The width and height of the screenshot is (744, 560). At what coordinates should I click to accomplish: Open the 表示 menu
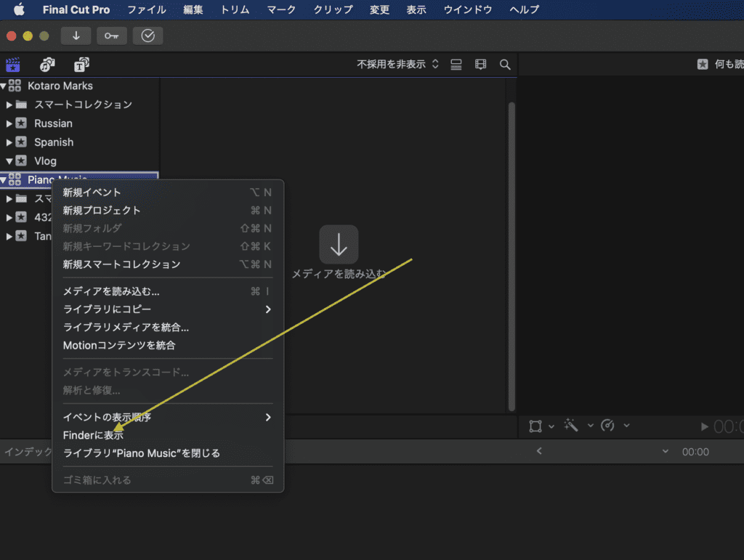pos(416,9)
